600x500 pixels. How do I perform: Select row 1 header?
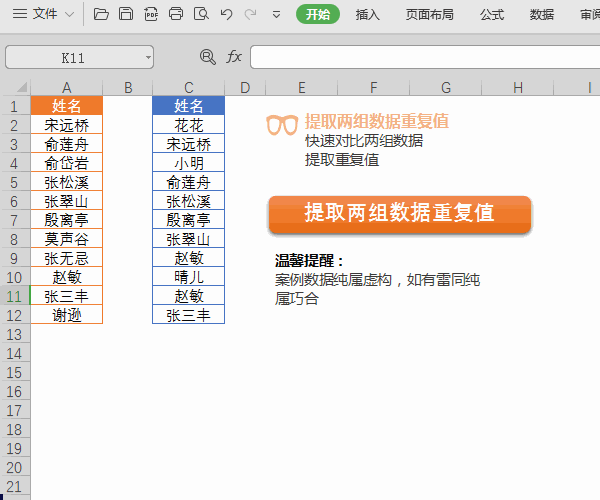15,106
